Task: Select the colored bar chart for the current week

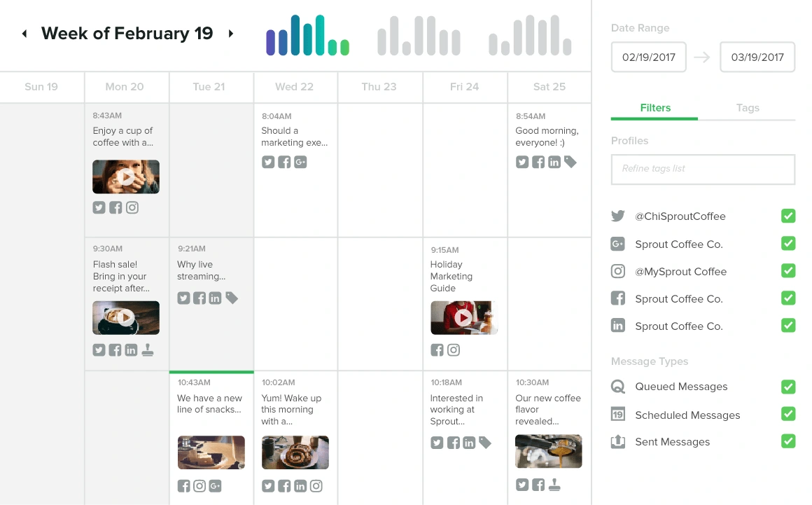Action: (307, 35)
